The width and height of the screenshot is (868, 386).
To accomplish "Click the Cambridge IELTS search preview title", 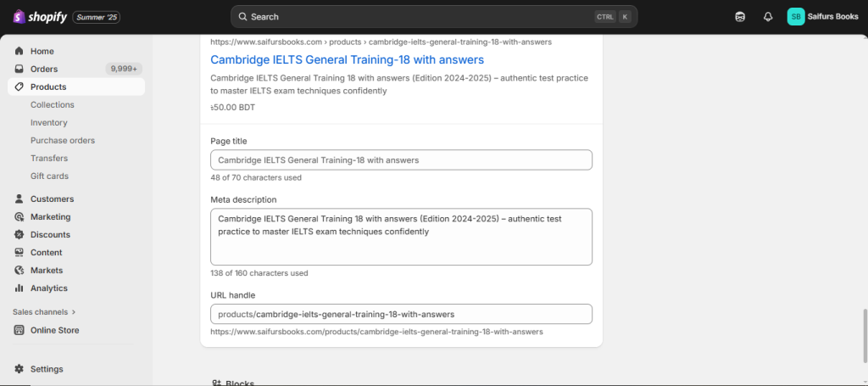I will click(x=347, y=59).
